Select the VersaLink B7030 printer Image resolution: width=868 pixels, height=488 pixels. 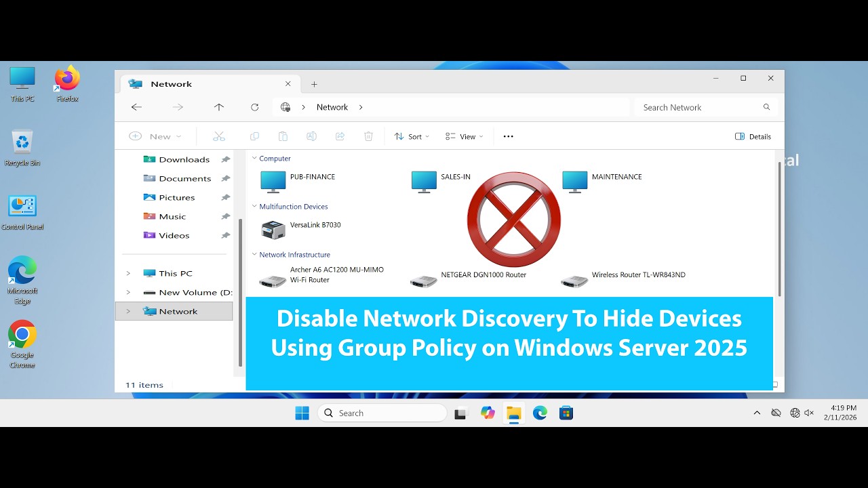(x=301, y=230)
